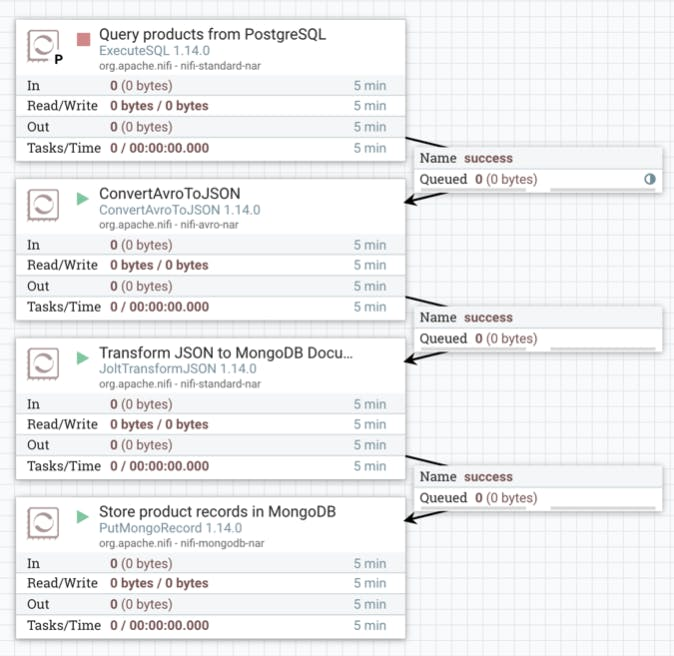
Task: Click the red stopped status indicator on ExecuteSQL
Action: point(83,39)
